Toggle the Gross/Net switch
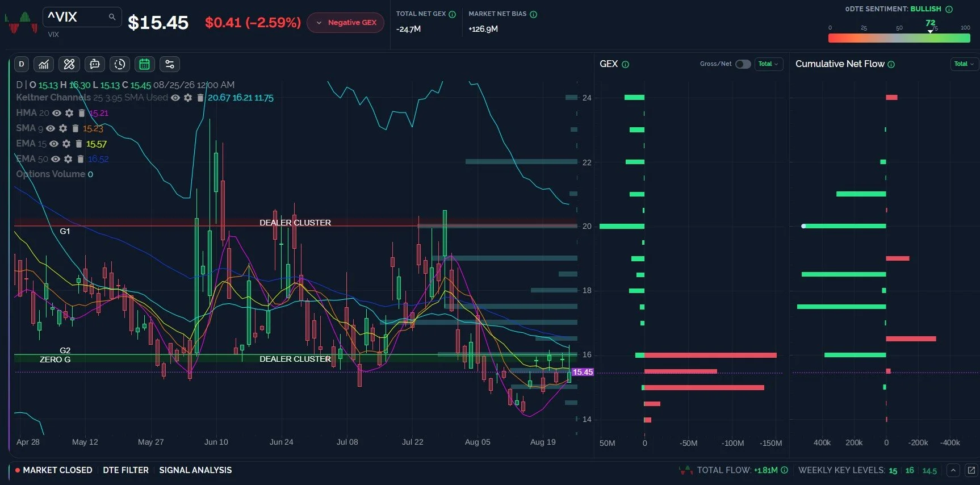The image size is (980, 485). [743, 64]
